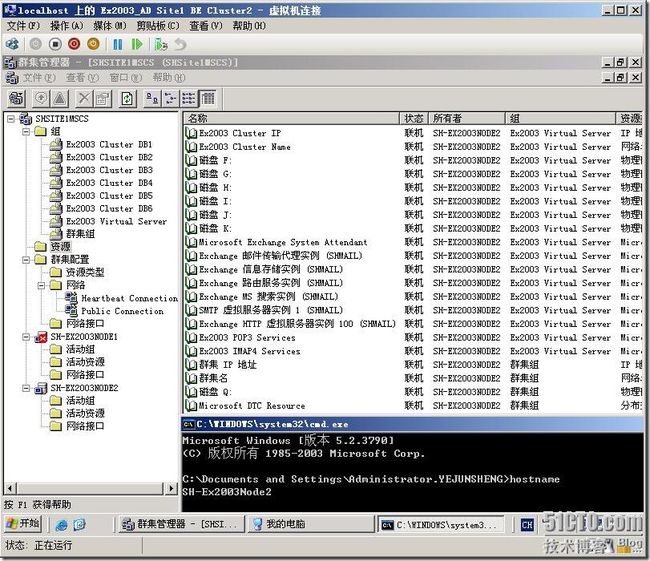Screen dimensions: 650x561
Task: Select Heartbeat Connection network in tree
Action: (x=129, y=298)
